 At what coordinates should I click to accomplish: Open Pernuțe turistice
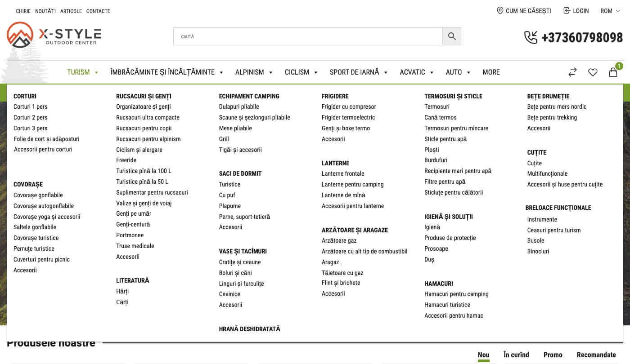pos(34,249)
